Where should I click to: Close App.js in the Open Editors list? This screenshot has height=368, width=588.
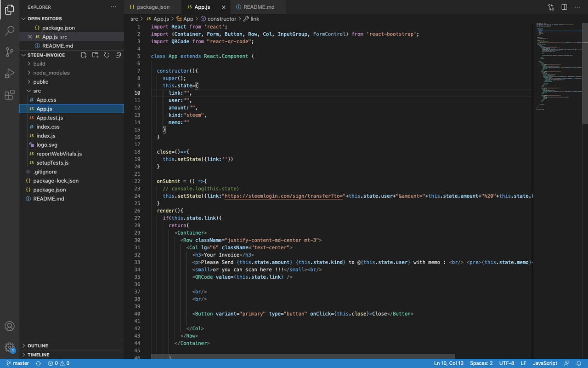click(30, 37)
